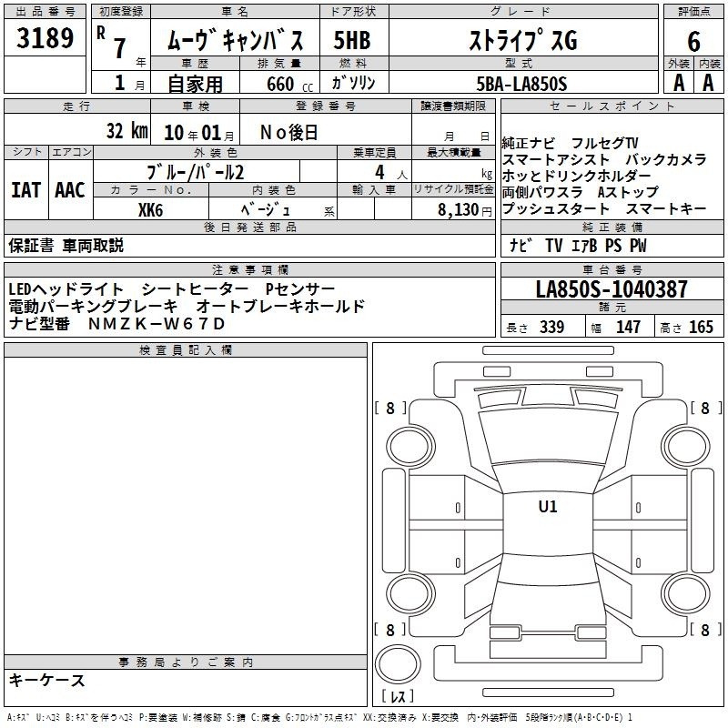
Task: Click the IAT shift type cell
Action: (25, 189)
